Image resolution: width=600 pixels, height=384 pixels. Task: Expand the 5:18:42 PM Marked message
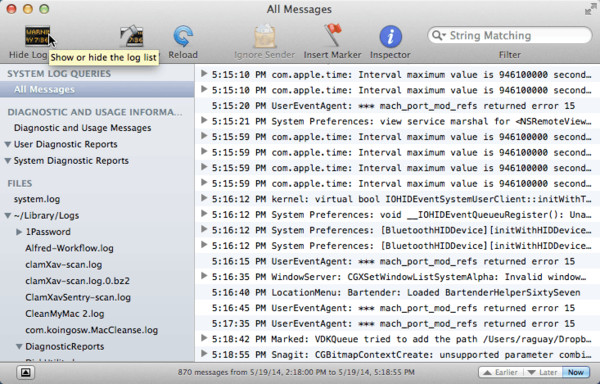pos(204,338)
